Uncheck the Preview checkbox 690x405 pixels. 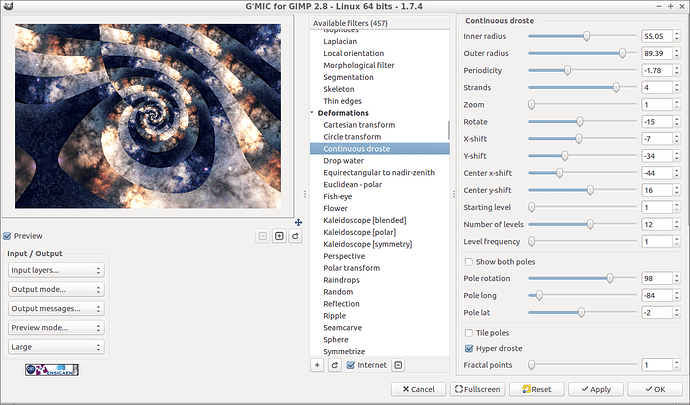(x=9, y=236)
